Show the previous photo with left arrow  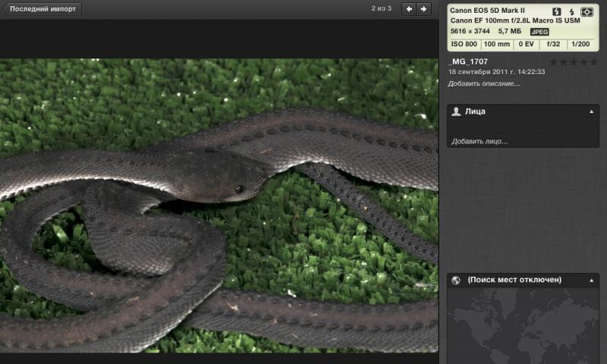(x=409, y=9)
